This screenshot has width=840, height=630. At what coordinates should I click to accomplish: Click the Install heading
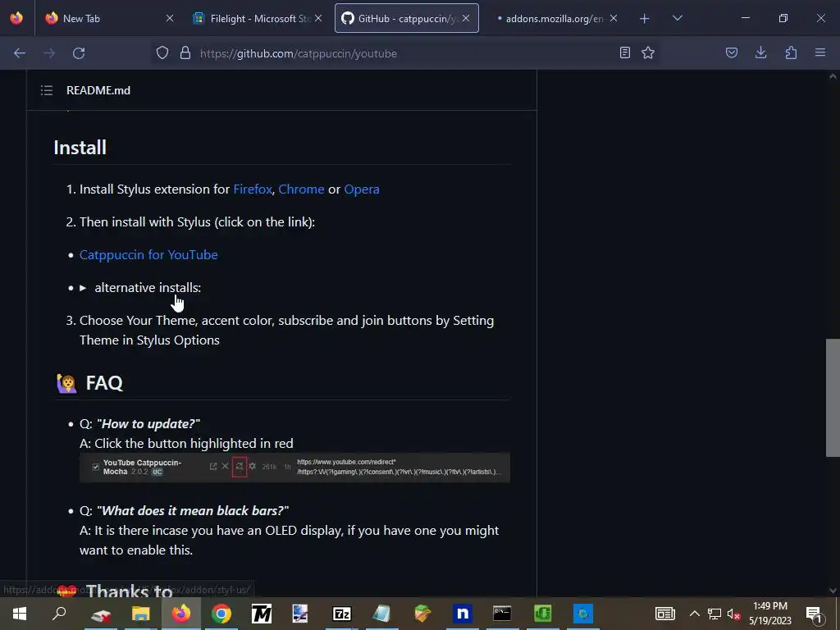pos(80,148)
